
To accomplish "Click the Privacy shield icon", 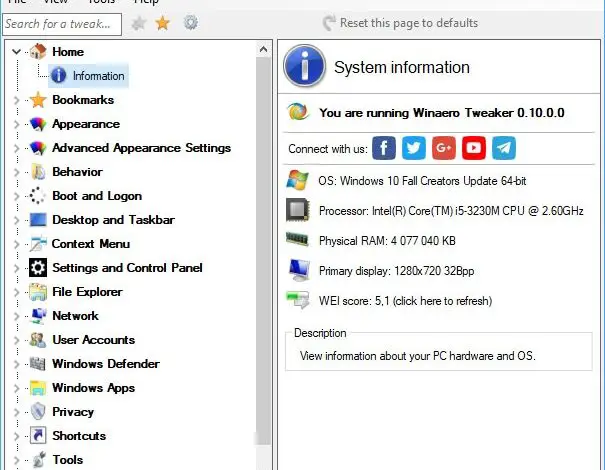I will (x=38, y=411).
